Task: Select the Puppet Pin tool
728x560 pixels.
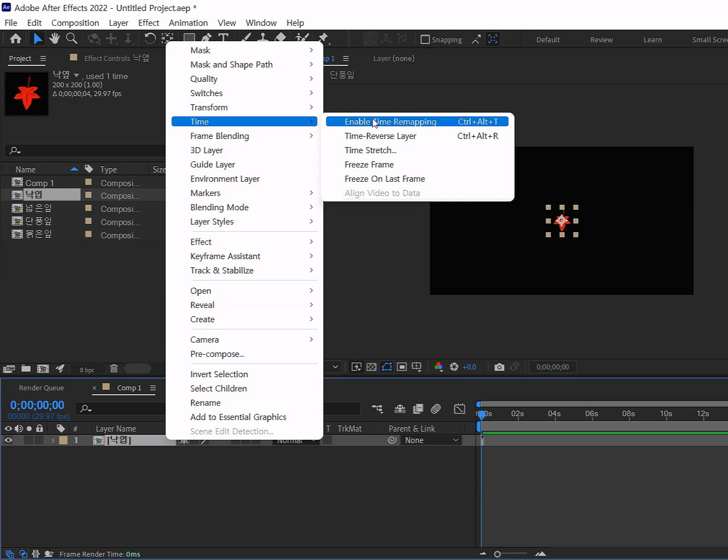Action: (x=323, y=38)
